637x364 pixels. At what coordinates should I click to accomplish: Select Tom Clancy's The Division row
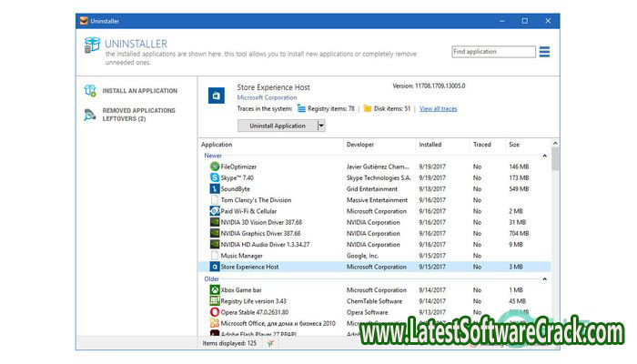point(375,200)
